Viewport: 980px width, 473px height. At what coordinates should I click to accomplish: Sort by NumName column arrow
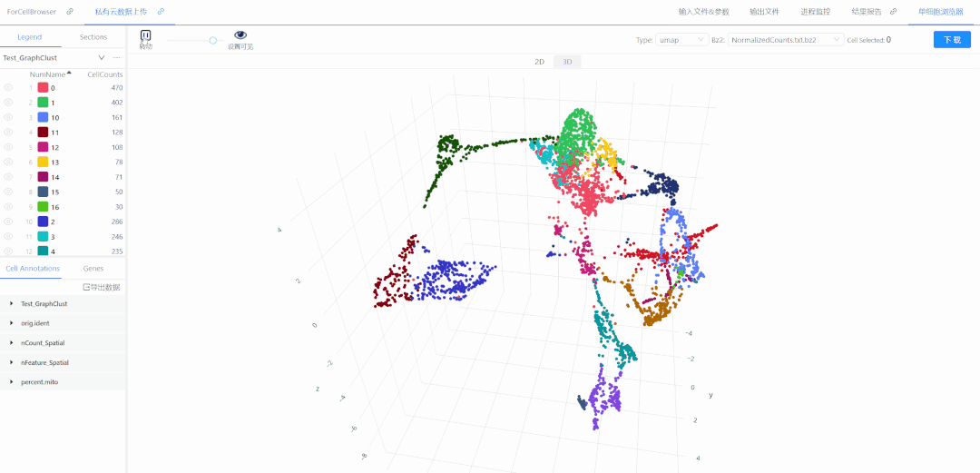69,73
